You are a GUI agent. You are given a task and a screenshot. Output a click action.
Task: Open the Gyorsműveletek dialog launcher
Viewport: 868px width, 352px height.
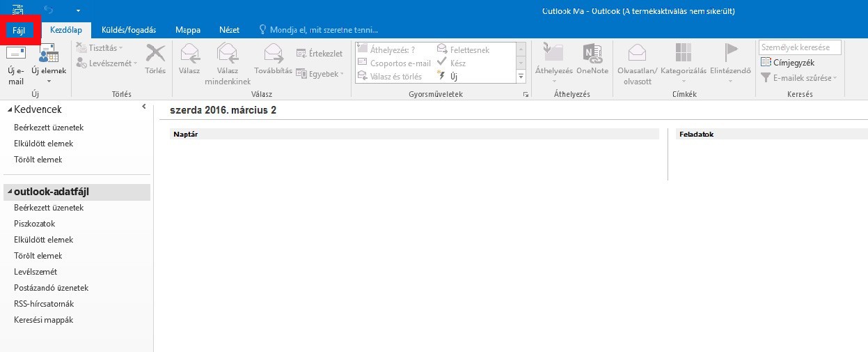(526, 94)
